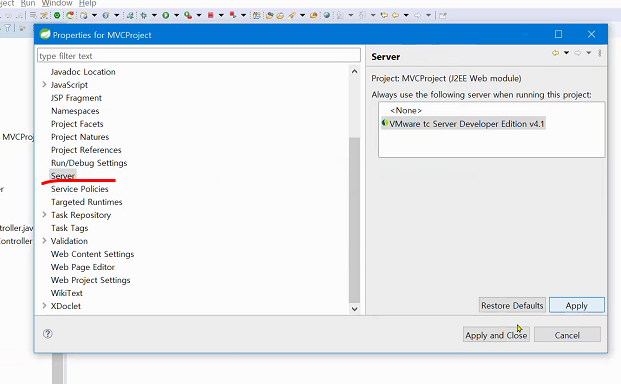
Task: Open dropdown next to Debug icon
Action: click(x=154, y=15)
